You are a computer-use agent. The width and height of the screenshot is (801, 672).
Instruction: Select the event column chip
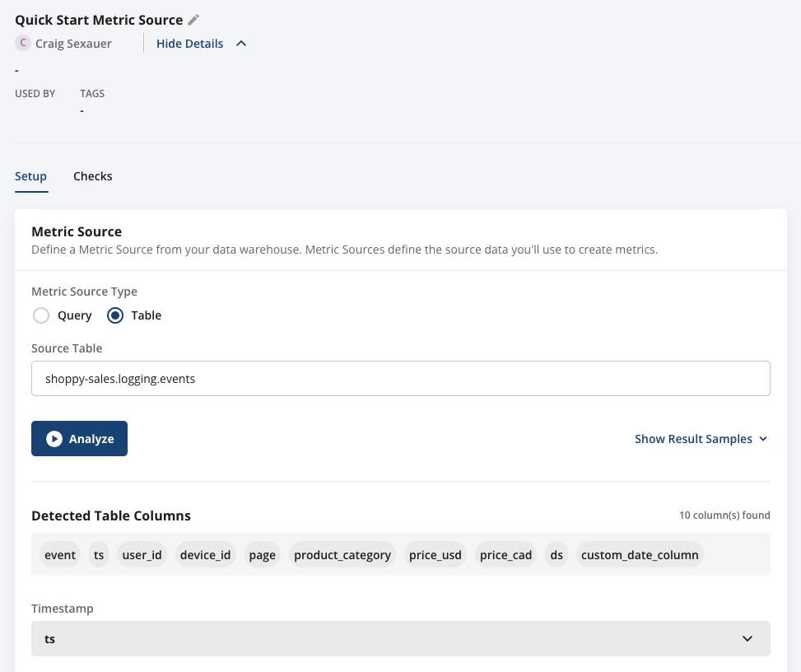pyautogui.click(x=59, y=554)
